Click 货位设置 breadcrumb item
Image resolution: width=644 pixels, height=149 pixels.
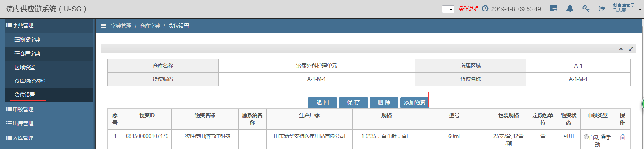(x=179, y=26)
